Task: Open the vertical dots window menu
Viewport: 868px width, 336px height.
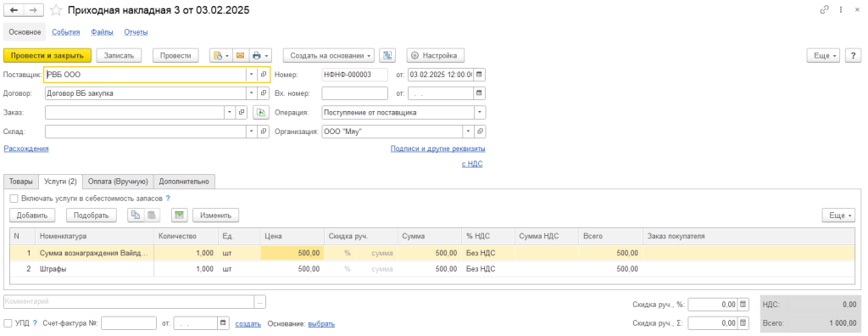Action: click(841, 10)
